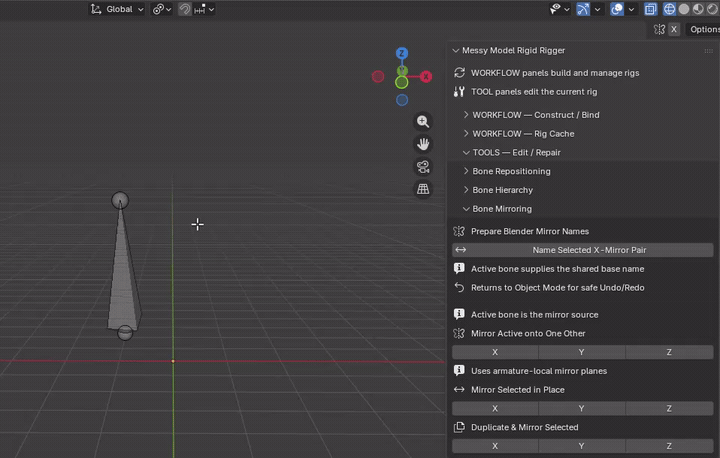Click the WORKFLOW refresh arrows icon

[x=459, y=73]
